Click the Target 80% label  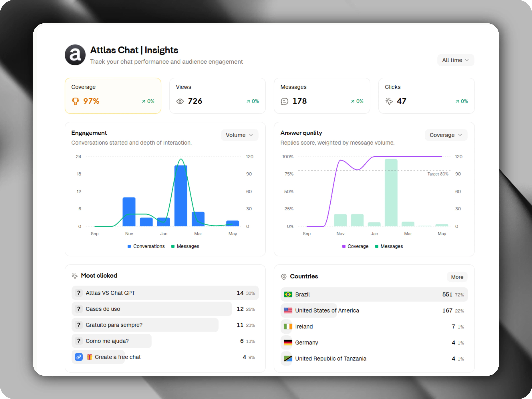tap(438, 174)
